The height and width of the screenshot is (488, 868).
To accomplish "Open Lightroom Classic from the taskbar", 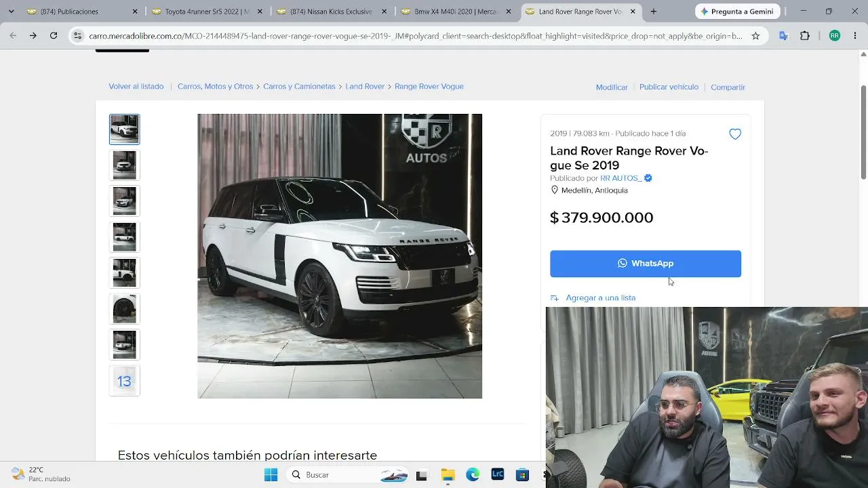I will (x=498, y=475).
